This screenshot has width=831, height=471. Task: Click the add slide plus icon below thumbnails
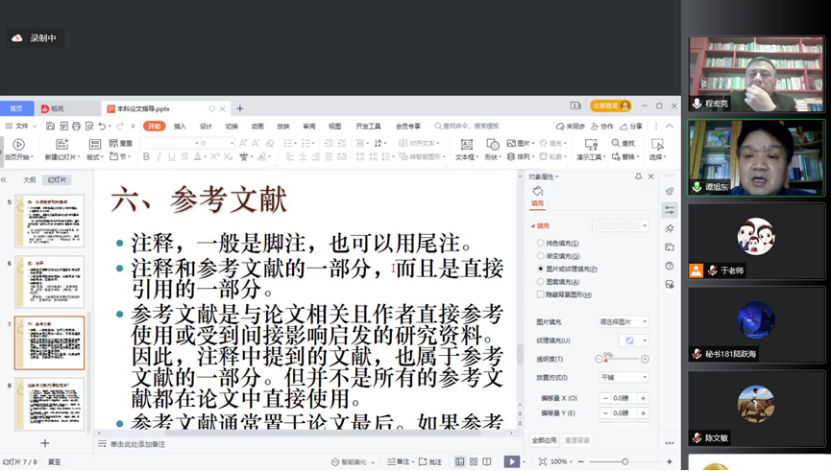coord(45,442)
